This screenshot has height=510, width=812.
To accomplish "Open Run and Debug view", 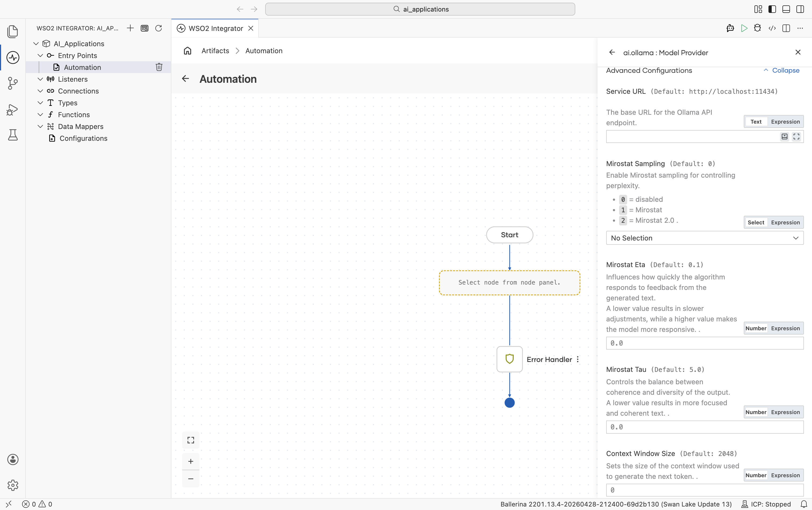I will pos(13,109).
